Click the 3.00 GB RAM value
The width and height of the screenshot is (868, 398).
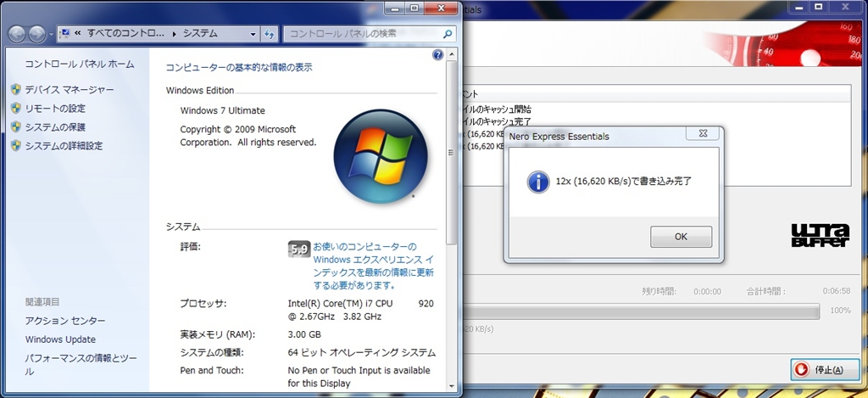tap(304, 335)
